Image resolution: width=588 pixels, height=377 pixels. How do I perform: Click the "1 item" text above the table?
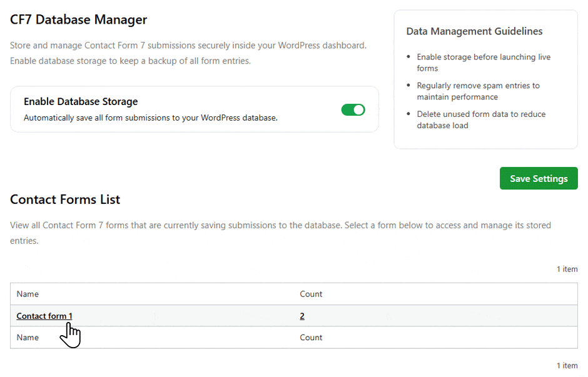click(x=567, y=269)
